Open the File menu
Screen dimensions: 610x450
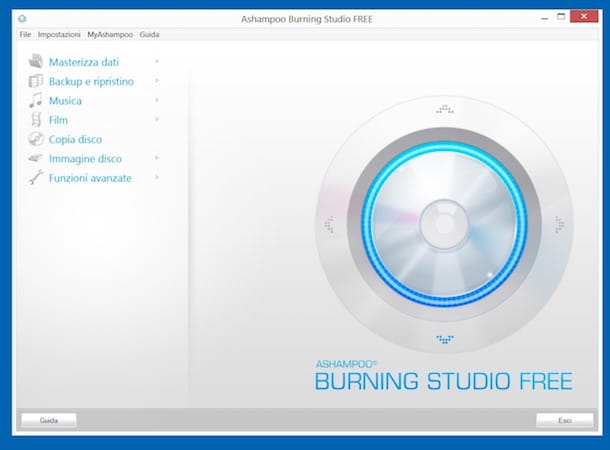(25, 34)
